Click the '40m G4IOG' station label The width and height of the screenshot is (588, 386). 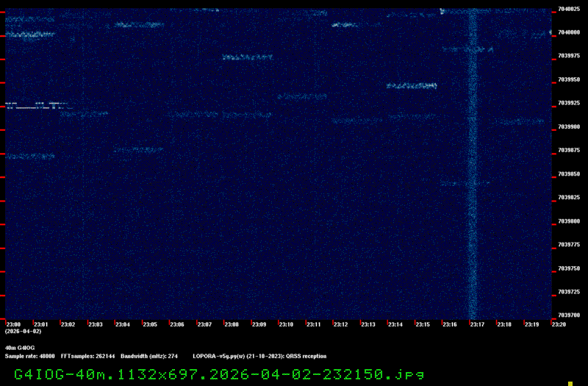click(20, 348)
